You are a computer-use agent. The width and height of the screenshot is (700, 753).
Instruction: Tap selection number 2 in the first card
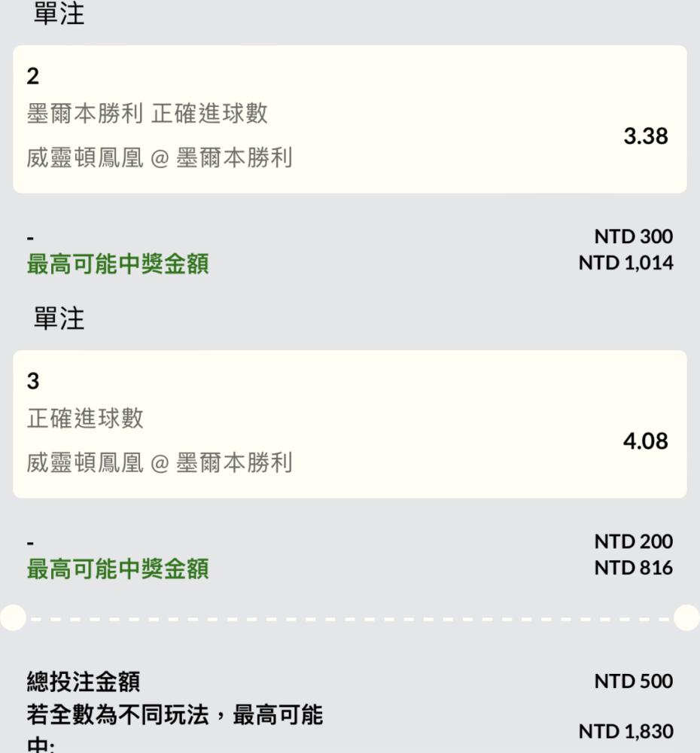pos(32,76)
